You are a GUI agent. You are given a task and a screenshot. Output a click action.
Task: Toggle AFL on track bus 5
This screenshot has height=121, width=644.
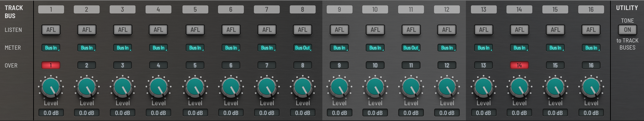[195, 30]
